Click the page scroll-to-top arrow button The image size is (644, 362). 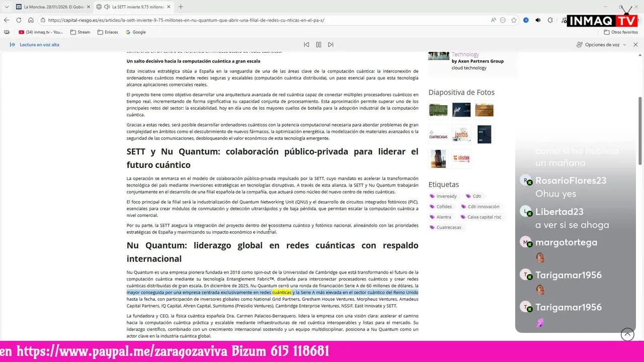tap(627, 334)
